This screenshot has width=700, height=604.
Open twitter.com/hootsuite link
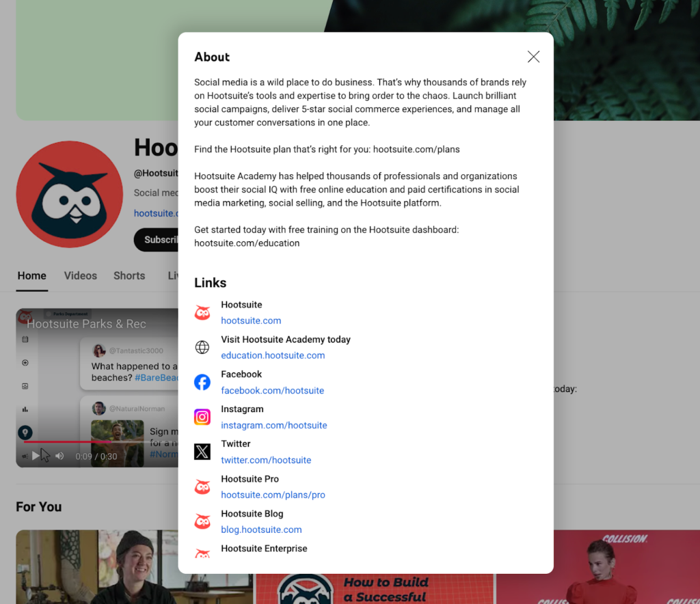tap(266, 460)
